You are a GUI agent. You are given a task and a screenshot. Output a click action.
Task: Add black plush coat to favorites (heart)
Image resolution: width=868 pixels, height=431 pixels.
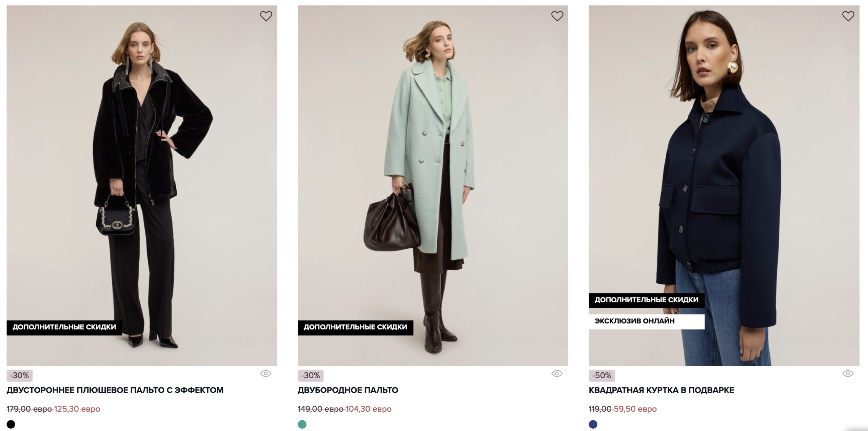(x=266, y=16)
